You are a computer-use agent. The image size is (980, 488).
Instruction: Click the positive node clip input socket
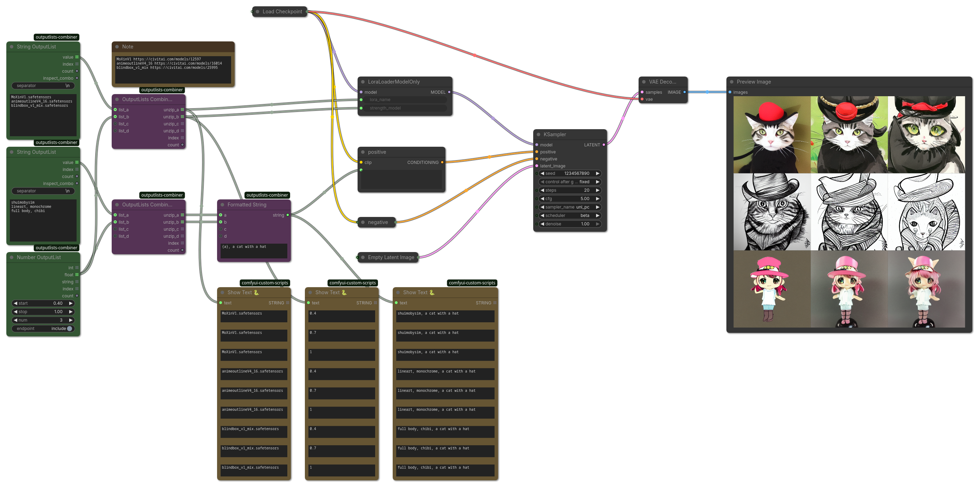[x=361, y=163]
